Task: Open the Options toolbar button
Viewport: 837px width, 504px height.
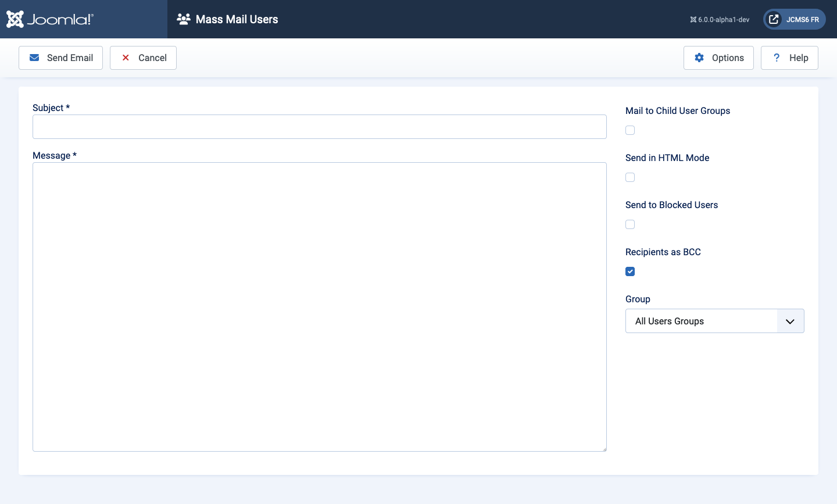Action: (x=718, y=58)
